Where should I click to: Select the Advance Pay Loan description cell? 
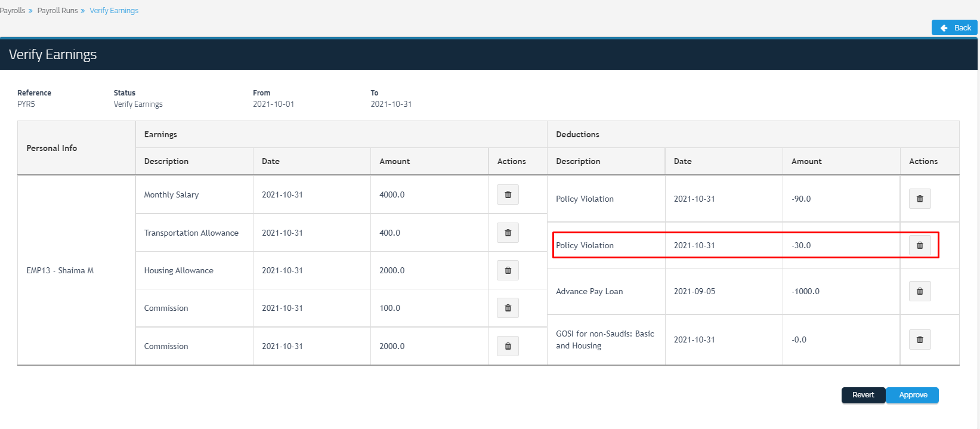(x=589, y=291)
